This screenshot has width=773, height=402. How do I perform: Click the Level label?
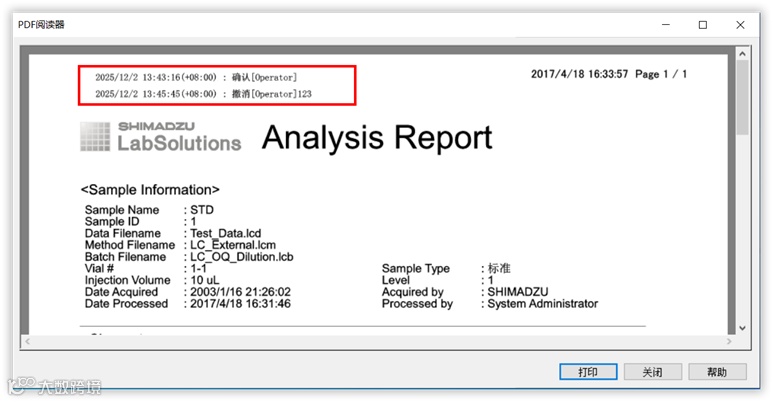396,280
